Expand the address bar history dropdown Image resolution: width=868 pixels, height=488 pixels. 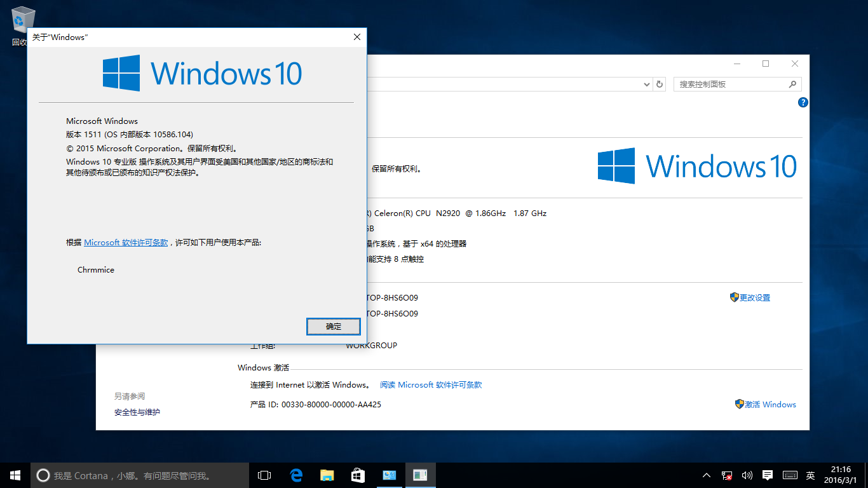click(x=647, y=84)
